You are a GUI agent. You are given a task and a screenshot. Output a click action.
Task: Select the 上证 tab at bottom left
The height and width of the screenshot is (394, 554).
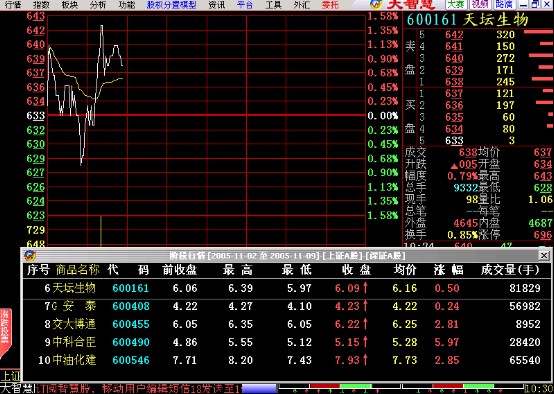click(x=10, y=376)
